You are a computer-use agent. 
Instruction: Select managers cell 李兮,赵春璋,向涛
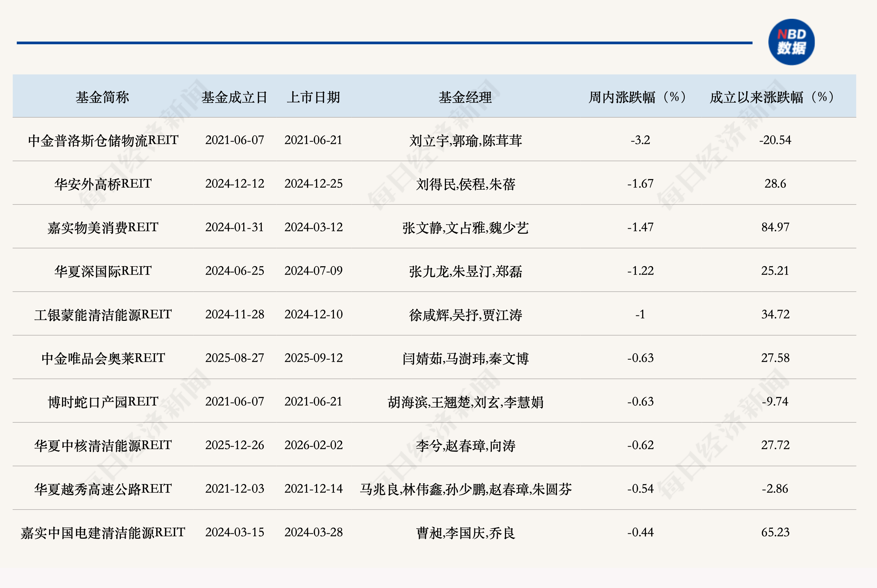(x=465, y=446)
